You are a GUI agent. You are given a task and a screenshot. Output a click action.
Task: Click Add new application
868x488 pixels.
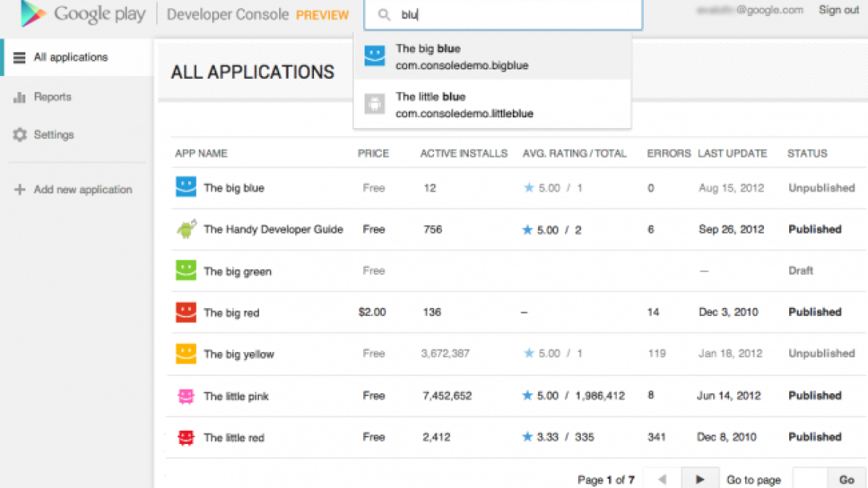[82, 189]
